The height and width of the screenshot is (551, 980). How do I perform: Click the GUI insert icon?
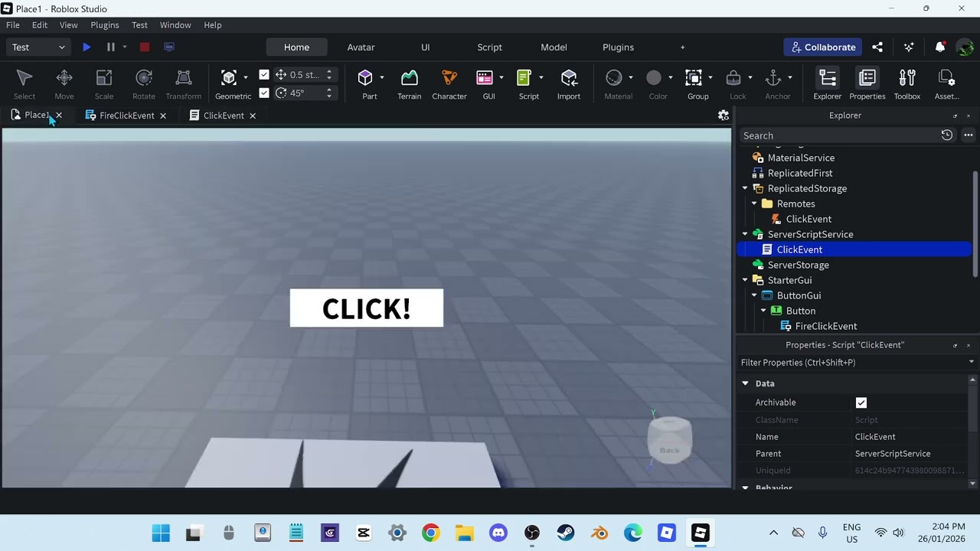click(x=485, y=78)
